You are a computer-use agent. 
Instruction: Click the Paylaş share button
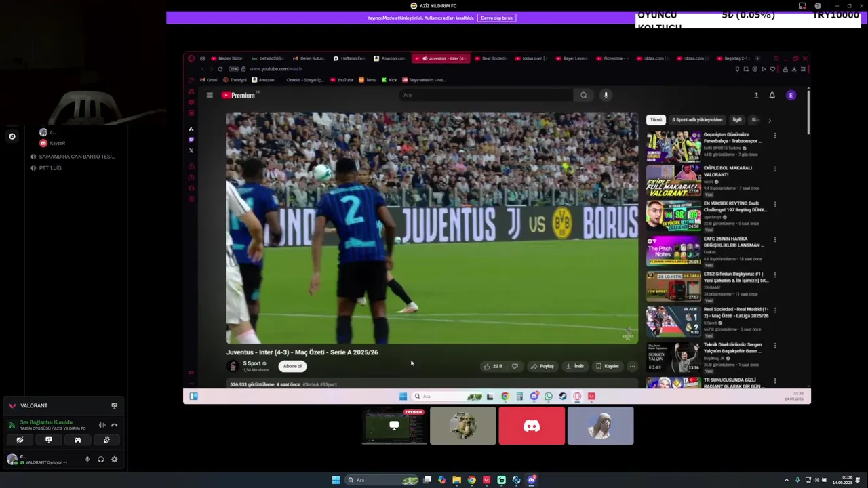pos(542,366)
